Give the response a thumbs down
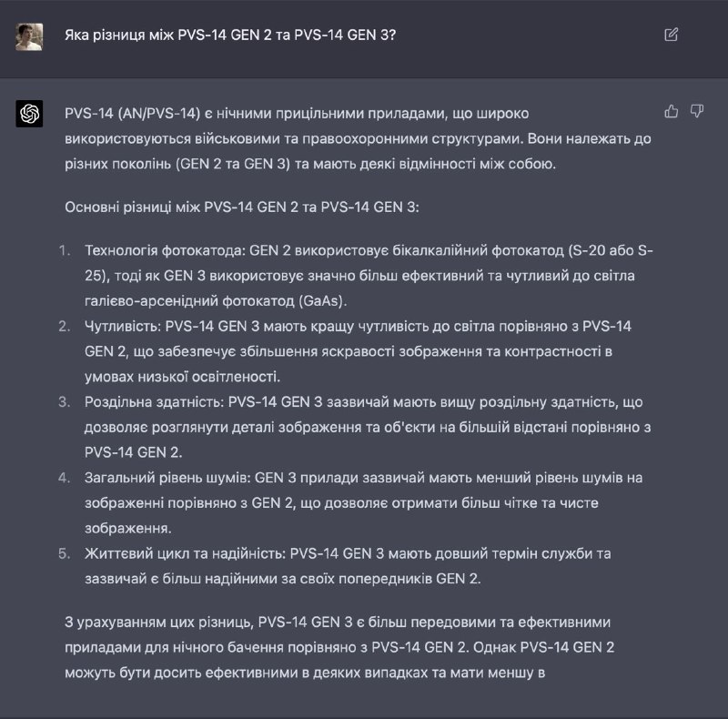The image size is (728, 719). point(697,111)
